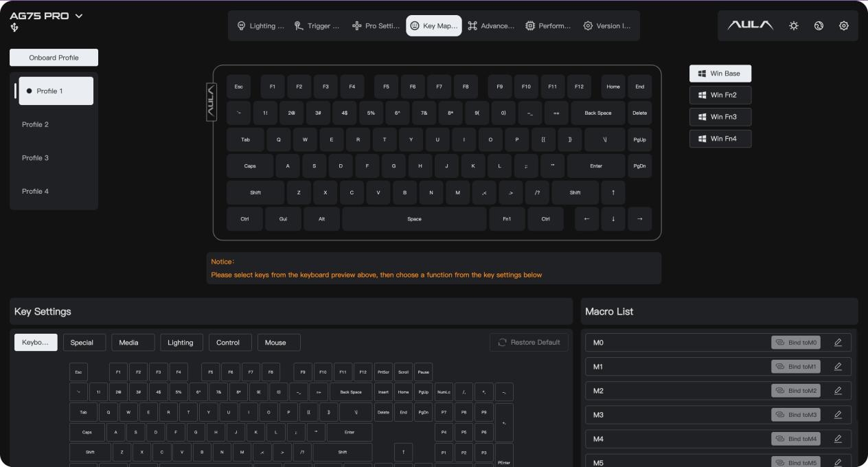868x467 pixels.
Task: Click the Bind toM1 link button
Action: point(796,367)
